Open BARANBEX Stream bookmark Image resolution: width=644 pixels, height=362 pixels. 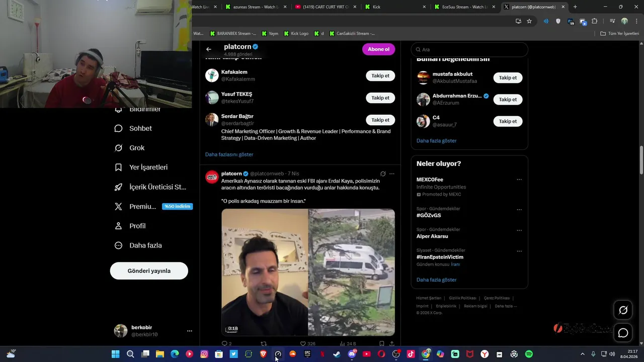click(233, 34)
